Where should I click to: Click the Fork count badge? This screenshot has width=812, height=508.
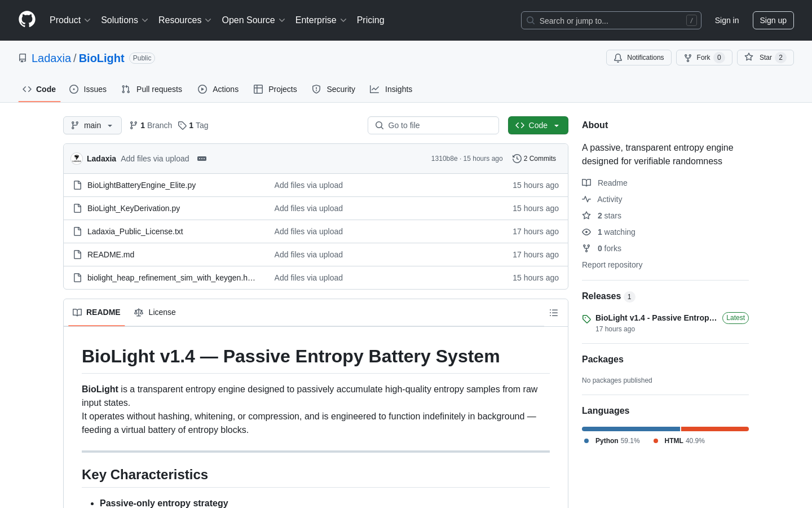point(719,58)
